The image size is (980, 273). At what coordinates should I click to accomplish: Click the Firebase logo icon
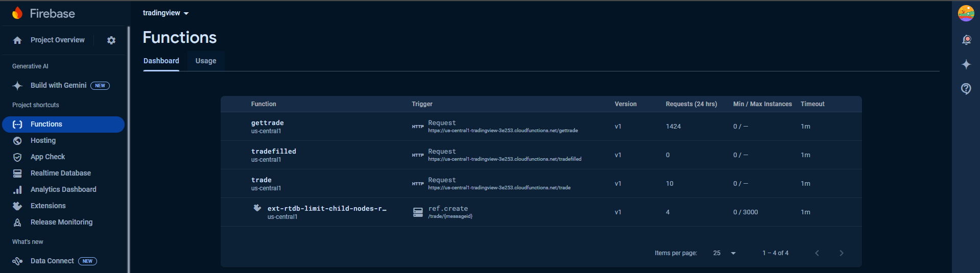tap(17, 13)
